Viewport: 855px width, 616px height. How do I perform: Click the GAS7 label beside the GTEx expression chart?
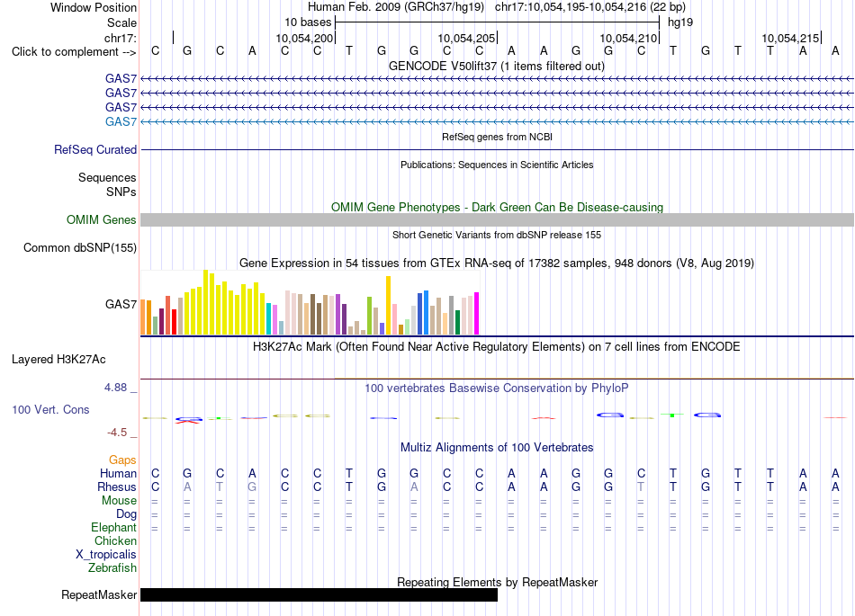click(121, 304)
